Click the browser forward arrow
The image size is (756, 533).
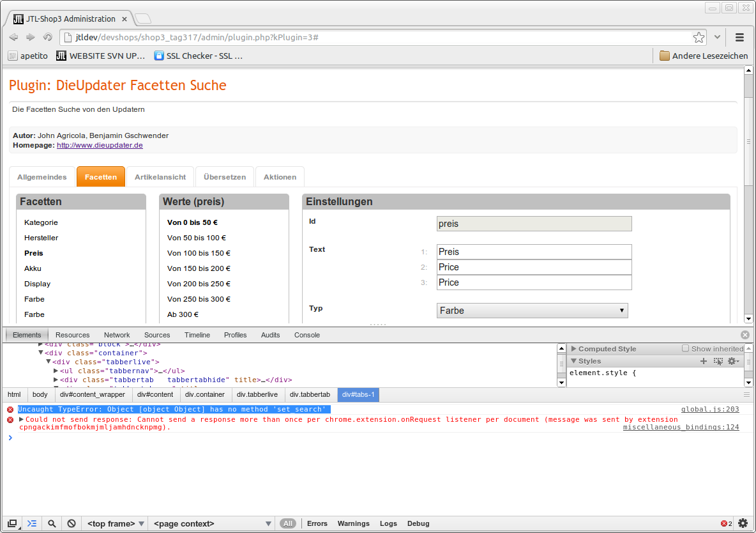click(x=31, y=37)
